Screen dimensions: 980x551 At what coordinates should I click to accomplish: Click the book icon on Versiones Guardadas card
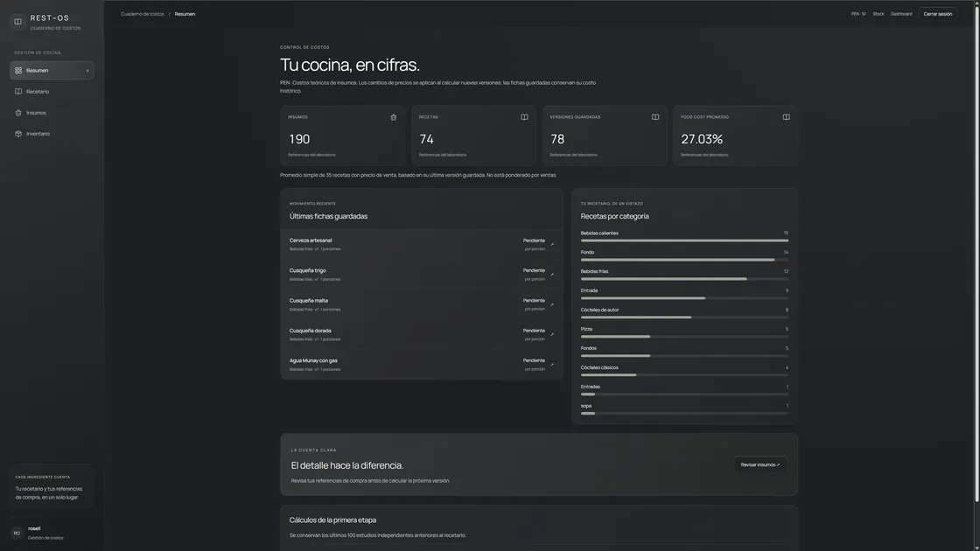coord(655,117)
